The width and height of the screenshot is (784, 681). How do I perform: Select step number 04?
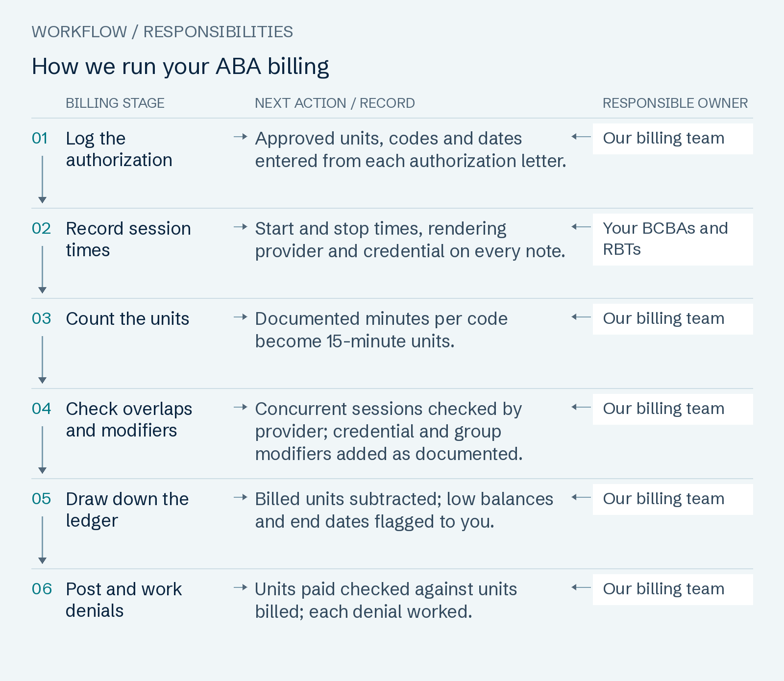point(41,409)
